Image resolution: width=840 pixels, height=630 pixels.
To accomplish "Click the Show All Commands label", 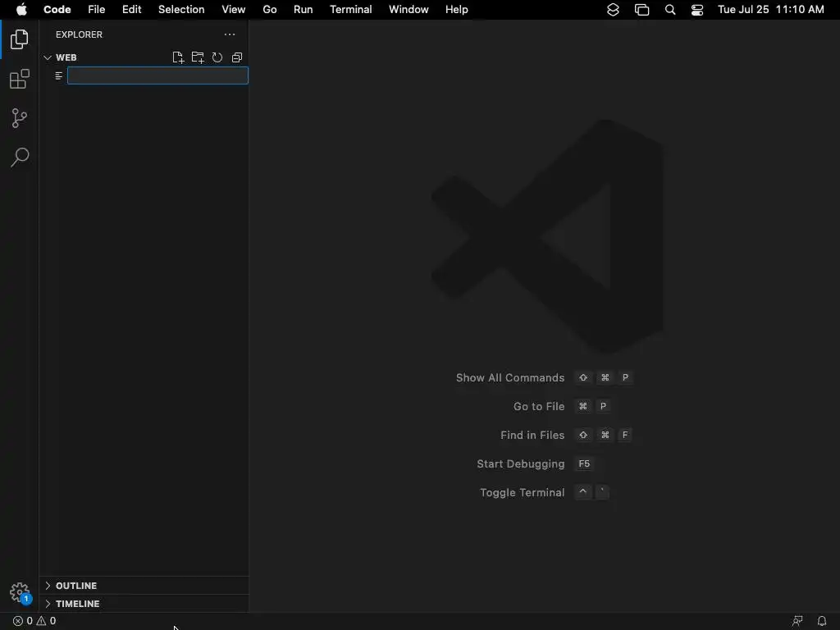I will pyautogui.click(x=510, y=377).
